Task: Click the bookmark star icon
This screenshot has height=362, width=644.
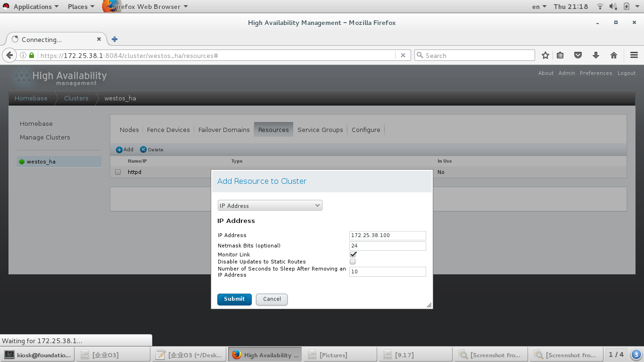Action: tap(545, 55)
